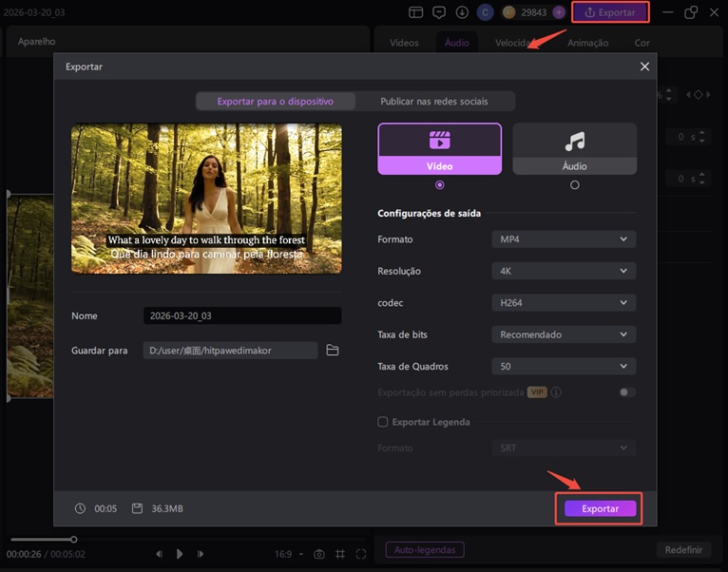Click the fullscreen preview icon
The image size is (728, 572).
[x=361, y=554]
